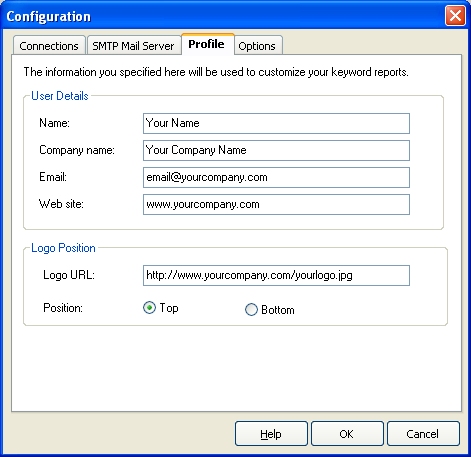Dismiss the dialog with Cancel
Image resolution: width=471 pixels, height=457 pixels.
click(x=423, y=434)
